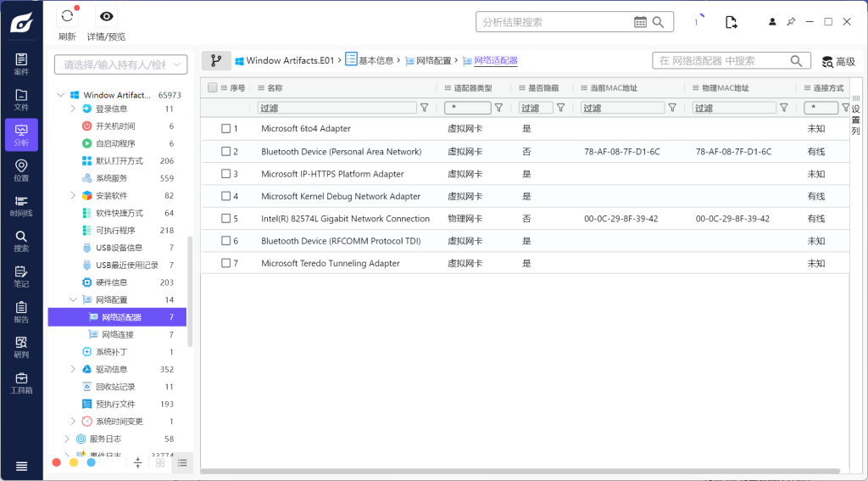Image resolution: width=868 pixels, height=481 pixels.
Task: Expand the 安装软件 tree node
Action: 73,195
